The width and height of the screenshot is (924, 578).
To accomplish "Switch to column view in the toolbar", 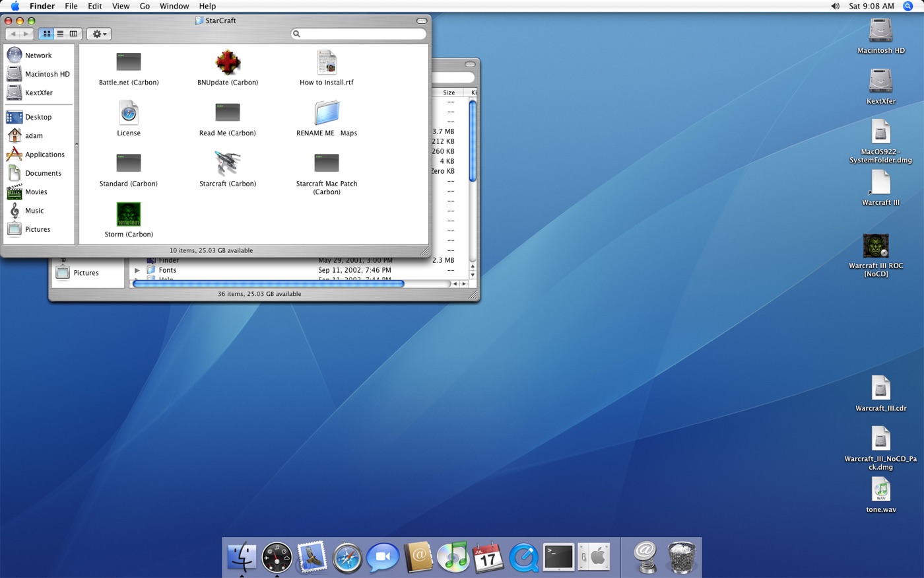I will point(74,34).
